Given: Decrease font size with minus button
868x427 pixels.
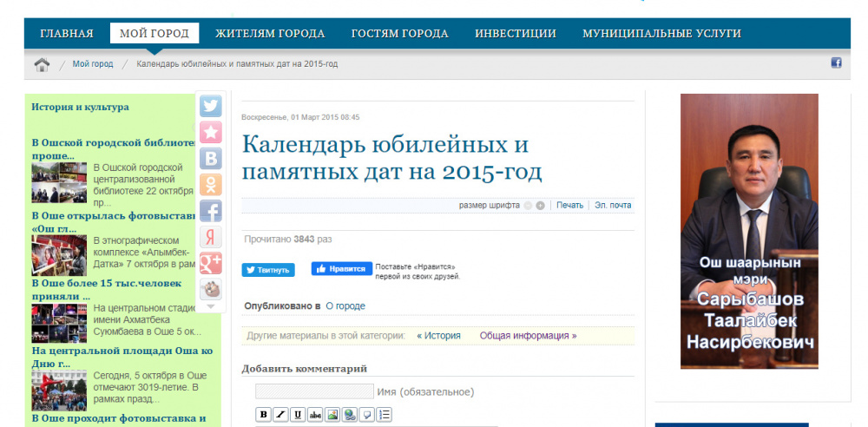Looking at the screenshot, I should [528, 206].
